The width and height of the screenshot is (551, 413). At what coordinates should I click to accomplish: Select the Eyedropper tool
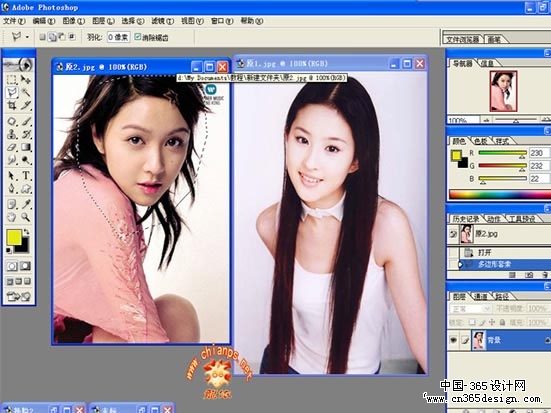[x=26, y=204]
